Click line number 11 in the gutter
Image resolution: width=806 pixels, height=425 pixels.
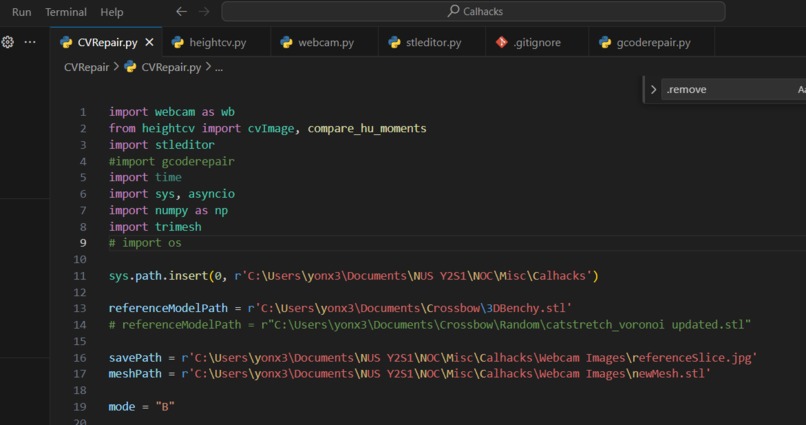80,276
